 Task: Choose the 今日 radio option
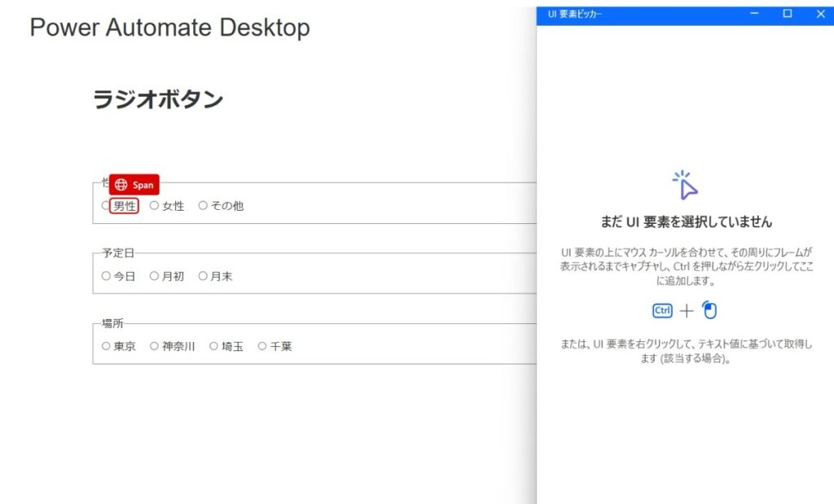[106, 275]
